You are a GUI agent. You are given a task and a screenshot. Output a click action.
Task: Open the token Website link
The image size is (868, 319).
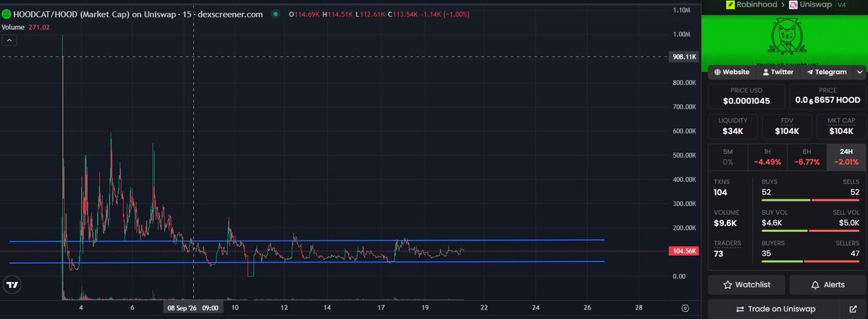coord(732,72)
